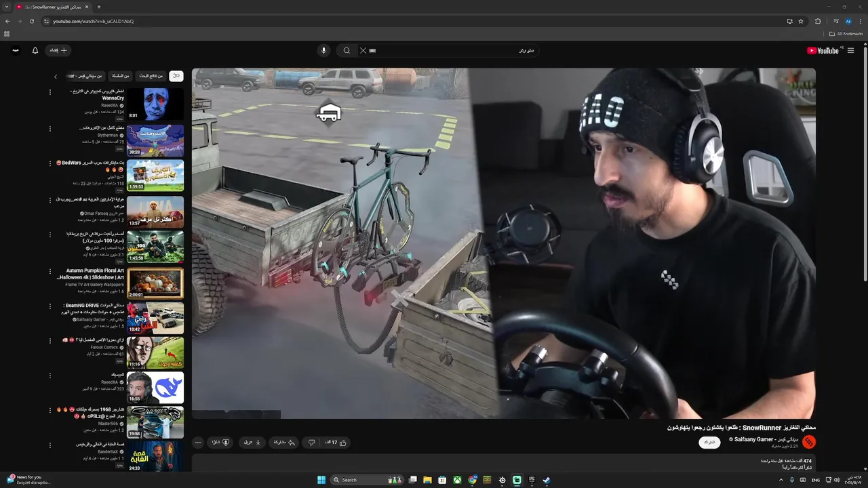868x488 pixels.
Task: Open the News for you taskbar widget
Action: pyautogui.click(x=27, y=479)
